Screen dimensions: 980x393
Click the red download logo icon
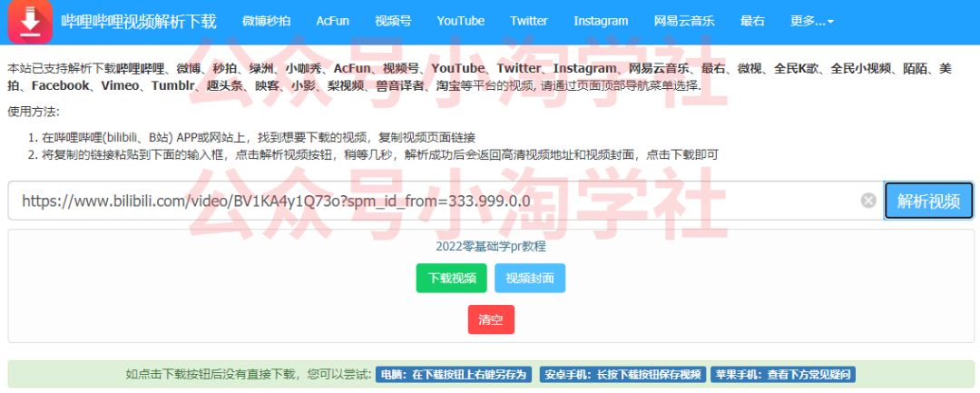(x=30, y=21)
